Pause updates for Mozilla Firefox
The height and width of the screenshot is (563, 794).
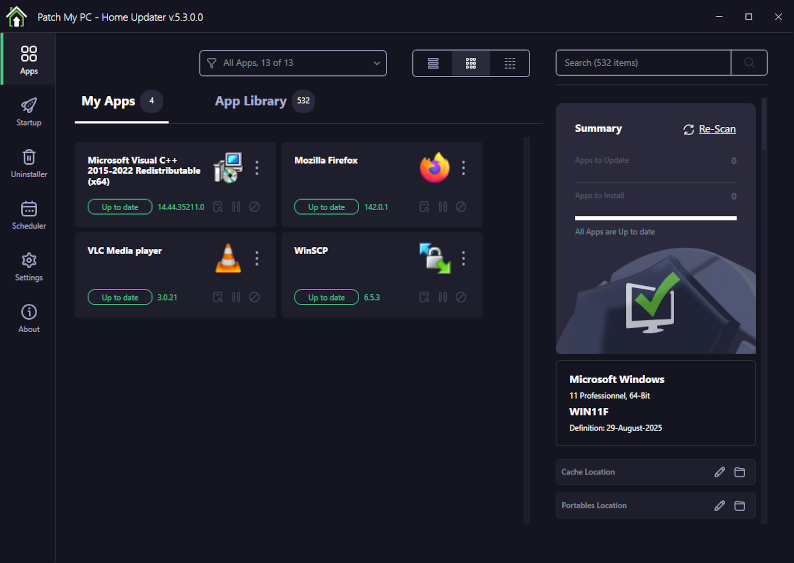tap(443, 207)
